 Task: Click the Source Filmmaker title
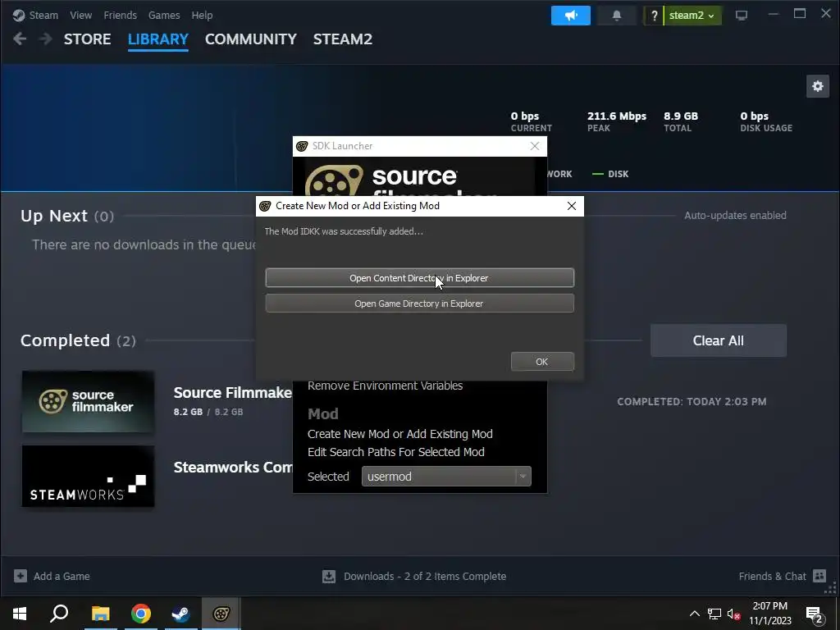point(232,393)
